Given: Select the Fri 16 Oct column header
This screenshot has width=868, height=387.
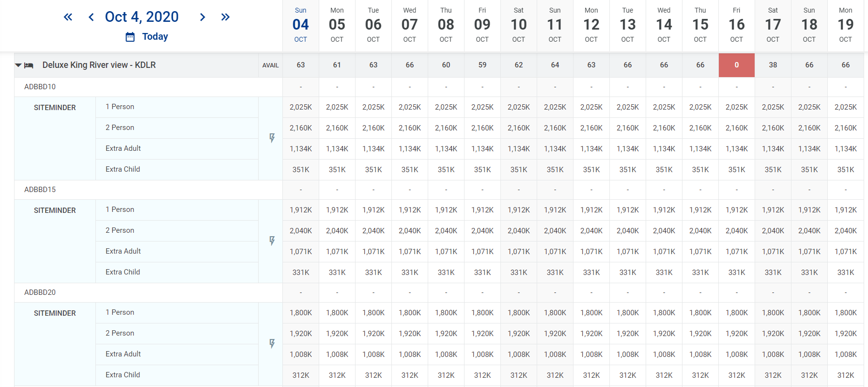Looking at the screenshot, I should 736,25.
